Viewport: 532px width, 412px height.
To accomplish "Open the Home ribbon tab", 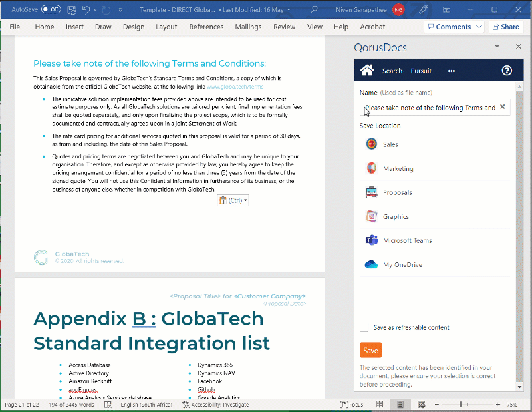I will pos(45,27).
